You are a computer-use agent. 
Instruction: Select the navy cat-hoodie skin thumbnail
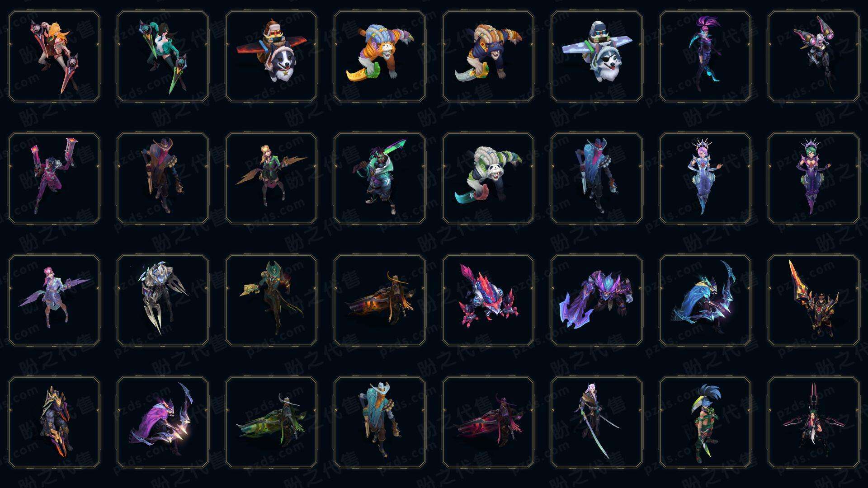[x=488, y=56]
